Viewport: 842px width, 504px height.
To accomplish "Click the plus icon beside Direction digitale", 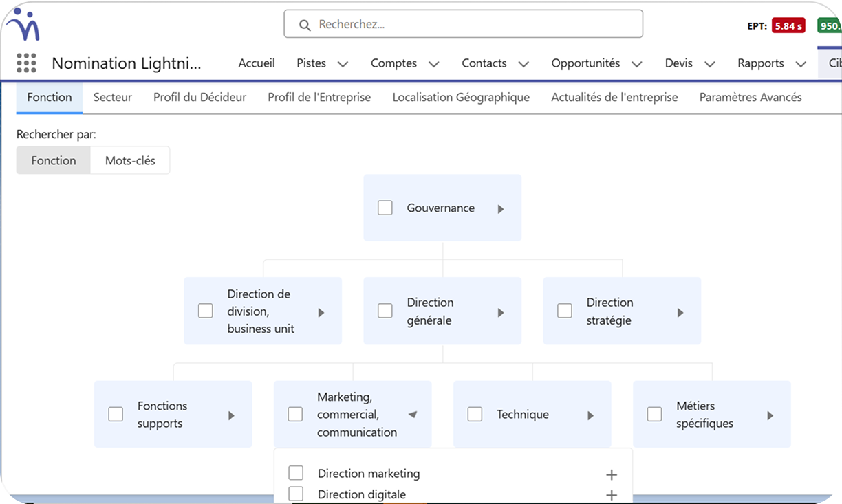I will 611,495.
